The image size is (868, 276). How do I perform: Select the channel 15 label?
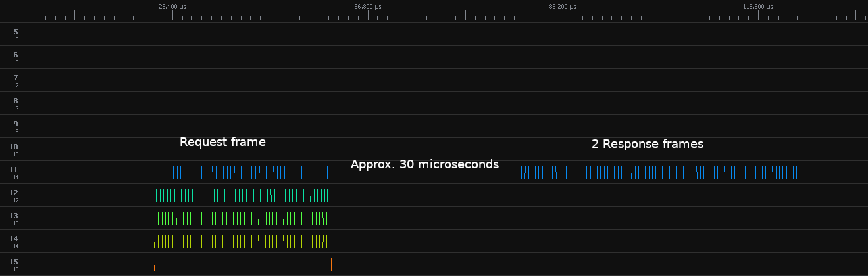click(14, 262)
